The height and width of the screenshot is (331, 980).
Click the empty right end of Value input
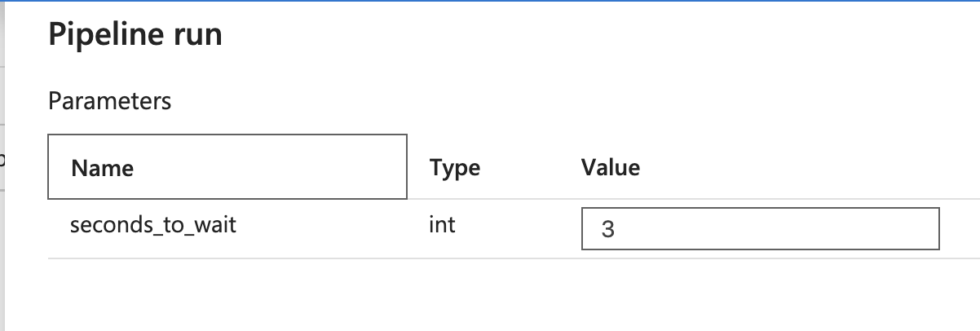pos(897,228)
